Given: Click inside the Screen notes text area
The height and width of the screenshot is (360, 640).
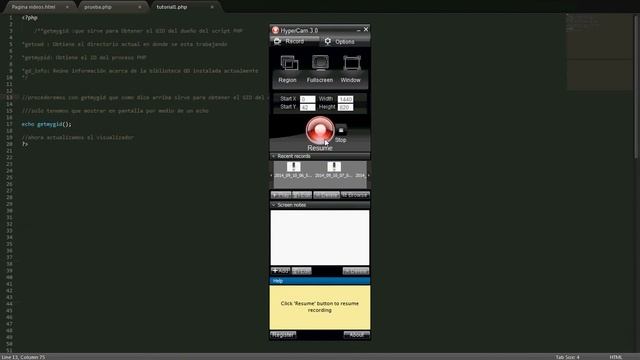Looking at the screenshot, I should tap(320, 238).
